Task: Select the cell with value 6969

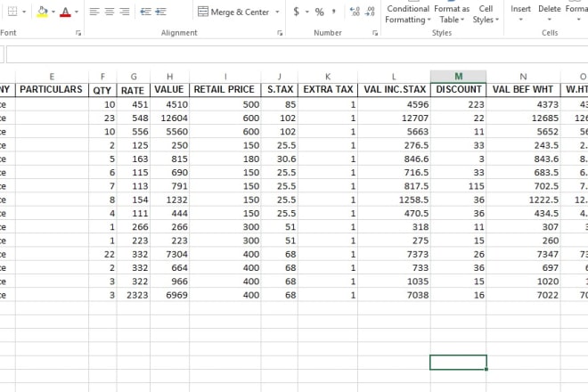Action: [170, 295]
